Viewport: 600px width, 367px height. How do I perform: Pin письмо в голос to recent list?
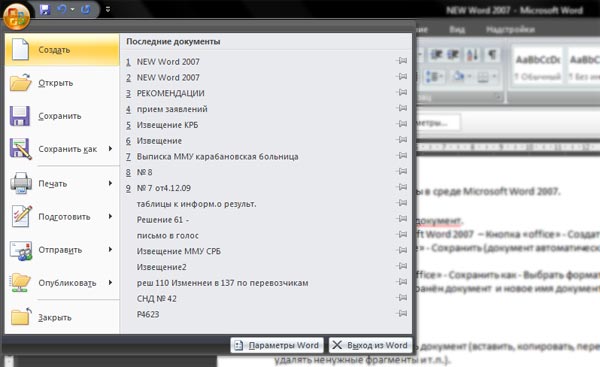tap(401, 234)
